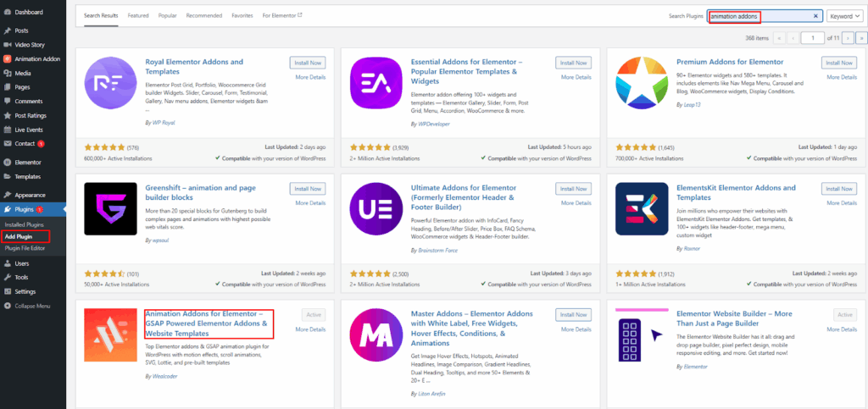This screenshot has height=409, width=868.
Task: Open the Favorites tab
Action: coord(242,16)
